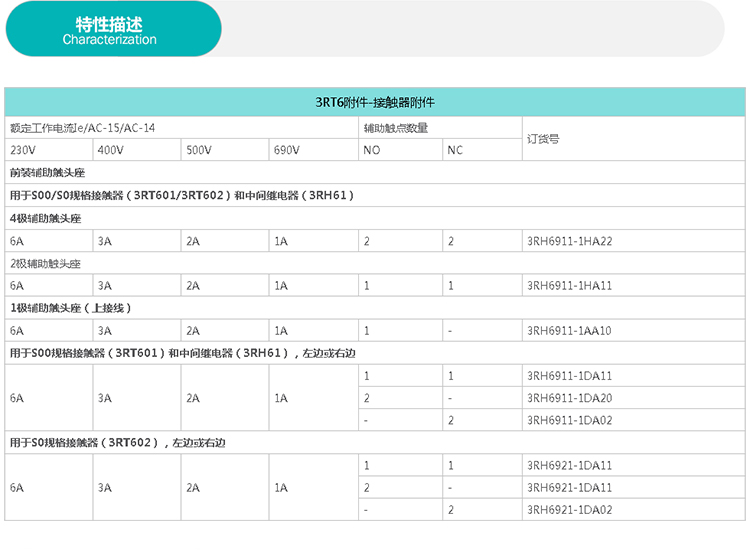Screen dimensions: 750x550
Task: Click NO value 2 in 3RH6911-1HA22 row
Action: pos(367,241)
